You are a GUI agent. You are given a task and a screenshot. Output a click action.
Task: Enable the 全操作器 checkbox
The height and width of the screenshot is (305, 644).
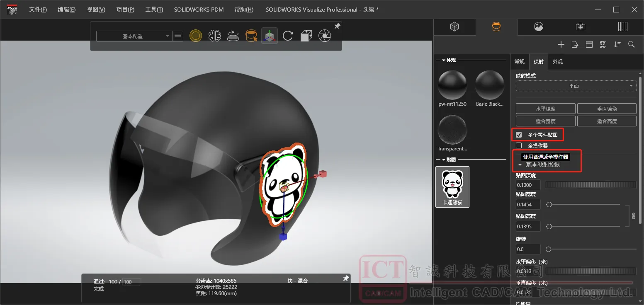pos(519,145)
